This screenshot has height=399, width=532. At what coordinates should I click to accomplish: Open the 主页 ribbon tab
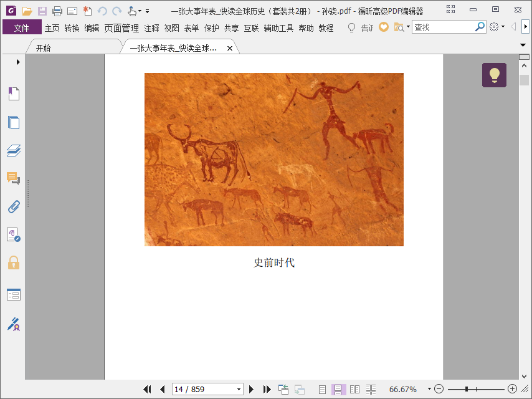click(x=52, y=28)
